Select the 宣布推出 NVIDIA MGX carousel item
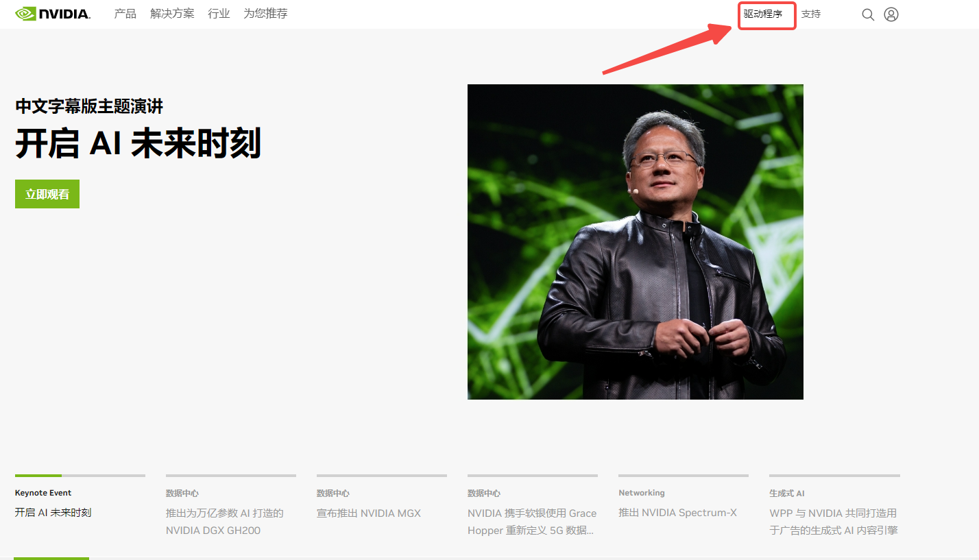 click(369, 513)
